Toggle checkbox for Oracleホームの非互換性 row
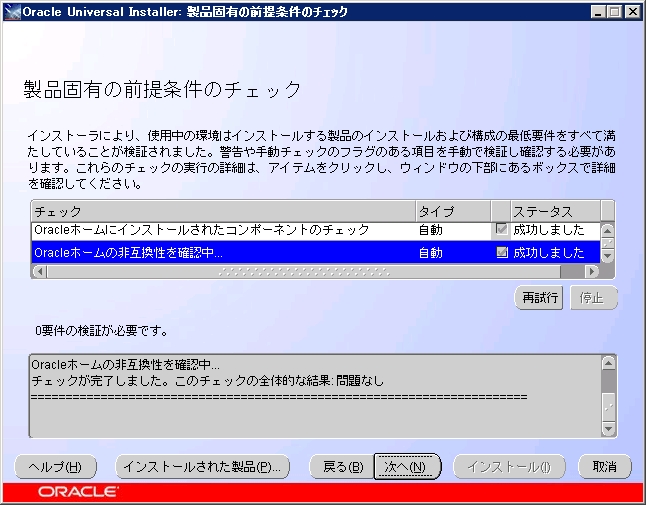This screenshot has width=646, height=505. point(502,253)
